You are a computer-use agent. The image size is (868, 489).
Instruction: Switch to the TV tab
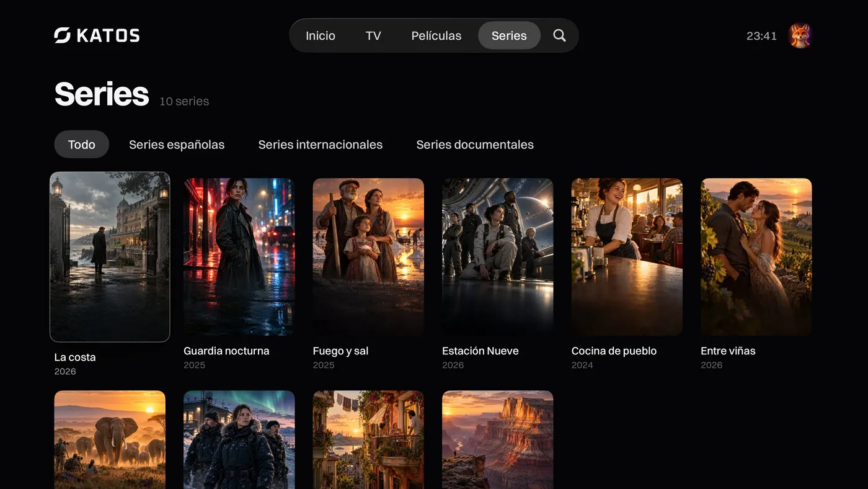(x=373, y=35)
